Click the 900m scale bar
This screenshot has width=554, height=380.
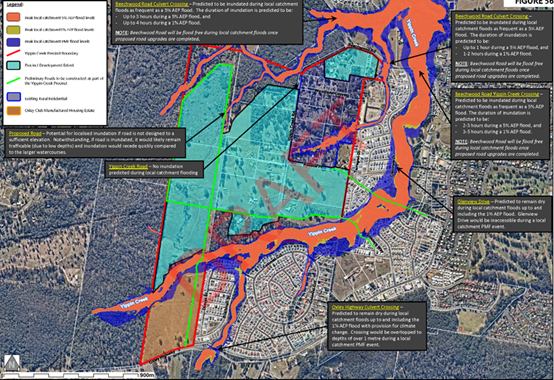click(x=78, y=375)
